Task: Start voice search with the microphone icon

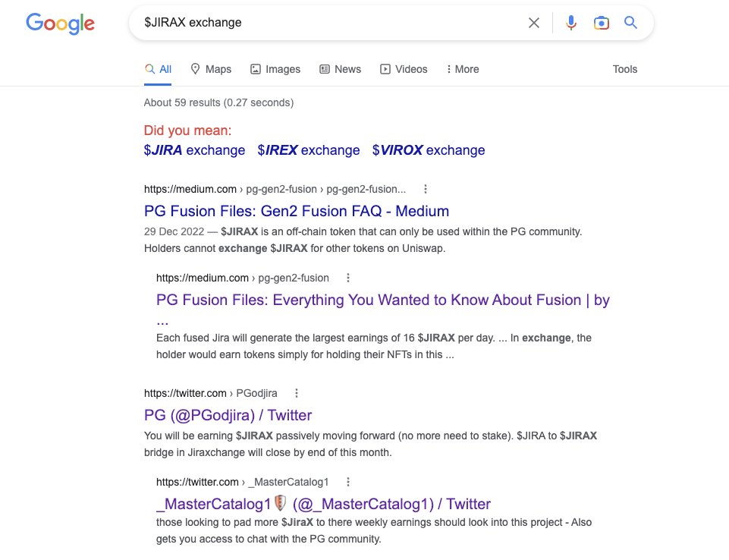Action: 571,22
